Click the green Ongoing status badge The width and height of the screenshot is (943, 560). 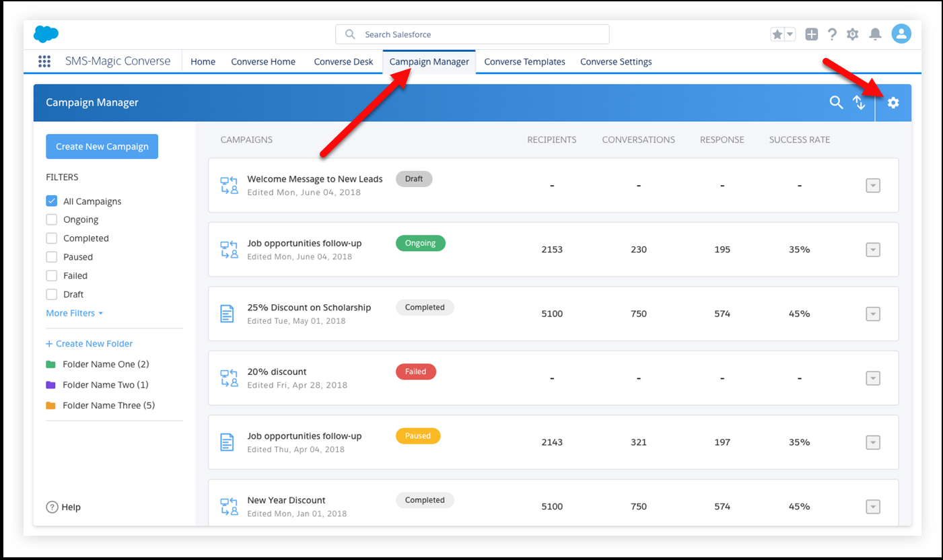pos(421,243)
